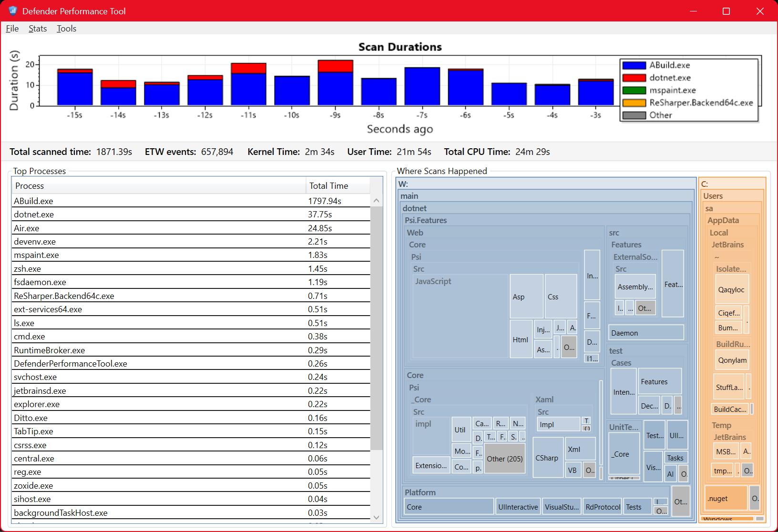Click the ReSharper.Backend64c.exe orange legend swatch
The image size is (778, 532).
coord(634,102)
